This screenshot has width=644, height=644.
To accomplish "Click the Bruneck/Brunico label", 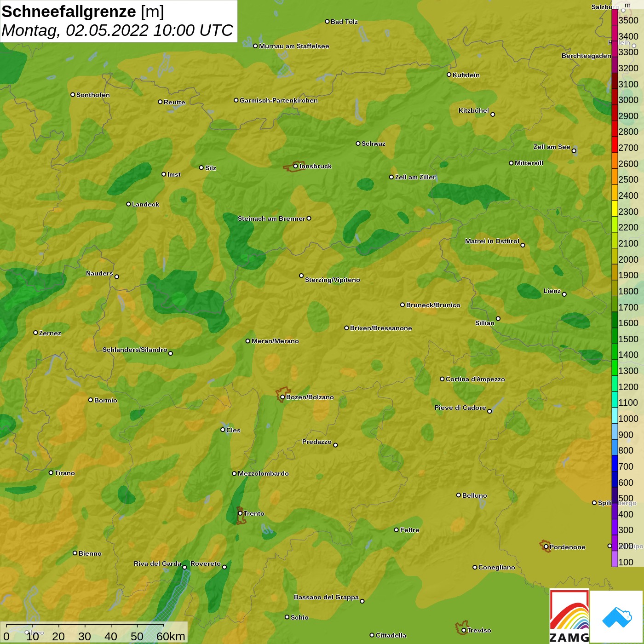I will (x=433, y=305).
